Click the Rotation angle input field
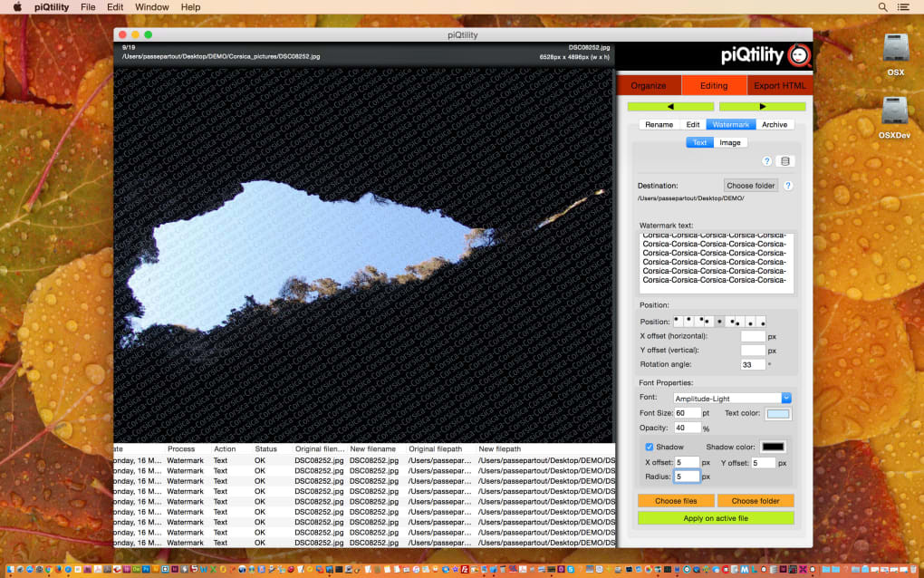The height and width of the screenshot is (578, 924). coord(752,365)
